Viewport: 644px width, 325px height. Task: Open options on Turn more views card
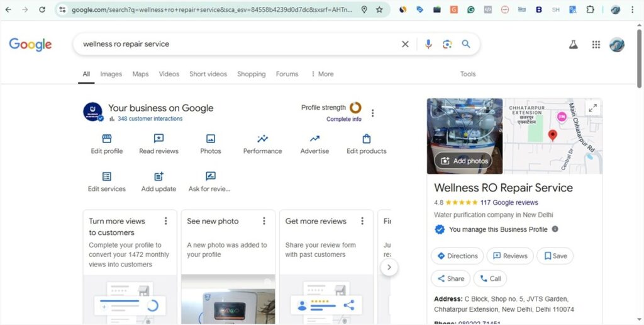(x=166, y=221)
